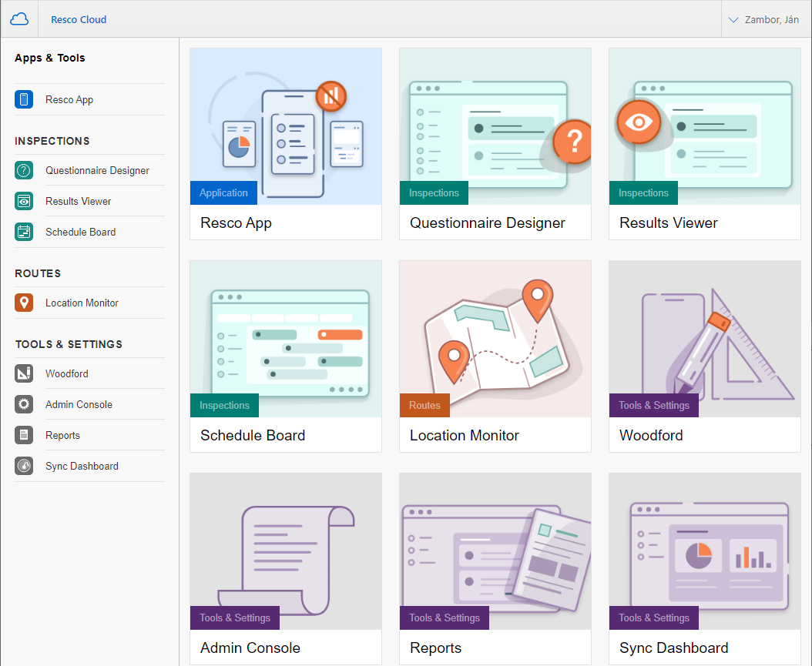
Task: Click the Location Monitor map tile
Action: coord(495,339)
